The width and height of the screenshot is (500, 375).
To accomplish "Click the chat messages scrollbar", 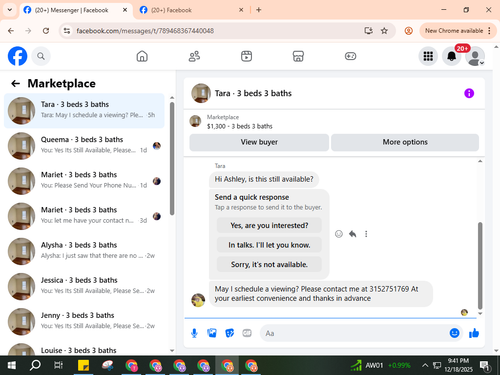I will pyautogui.click(x=480, y=266).
